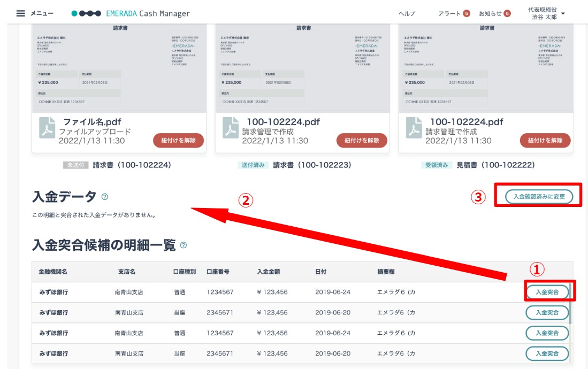Open the hamburger menu icon
This screenshot has width=588, height=370.
coord(21,13)
